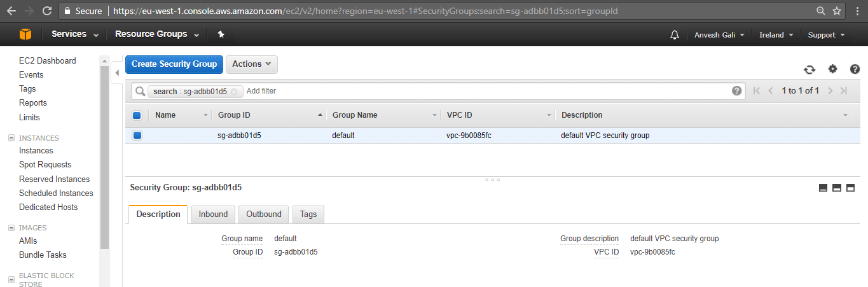The height and width of the screenshot is (287, 868).
Task: Open EC2 Dashboard in sidebar
Action: click(x=48, y=61)
